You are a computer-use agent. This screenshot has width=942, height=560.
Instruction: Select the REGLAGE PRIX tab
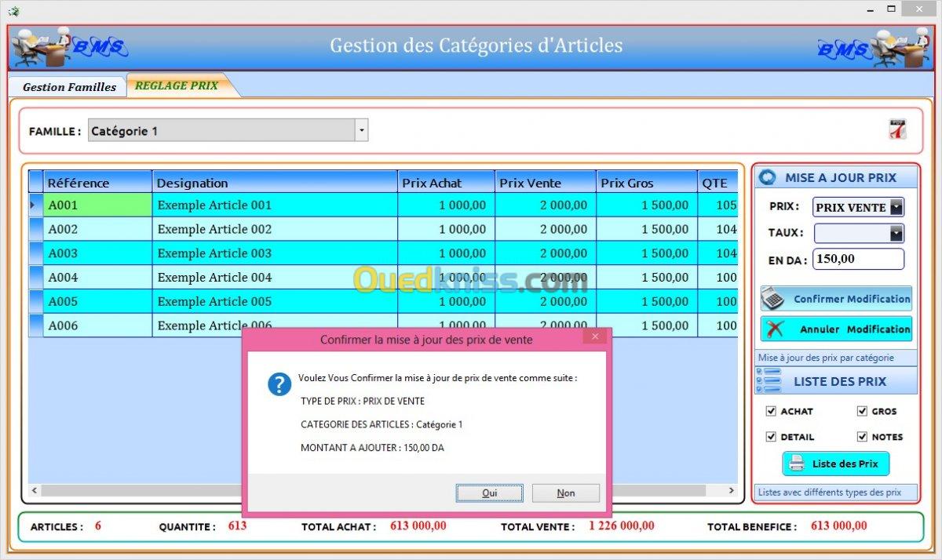[177, 85]
